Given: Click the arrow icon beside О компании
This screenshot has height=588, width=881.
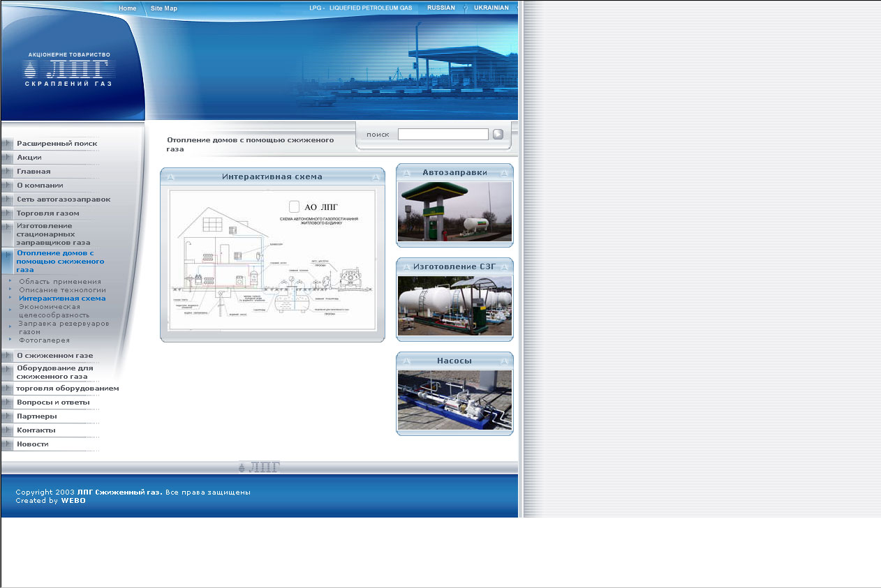Looking at the screenshot, I should click(x=7, y=186).
